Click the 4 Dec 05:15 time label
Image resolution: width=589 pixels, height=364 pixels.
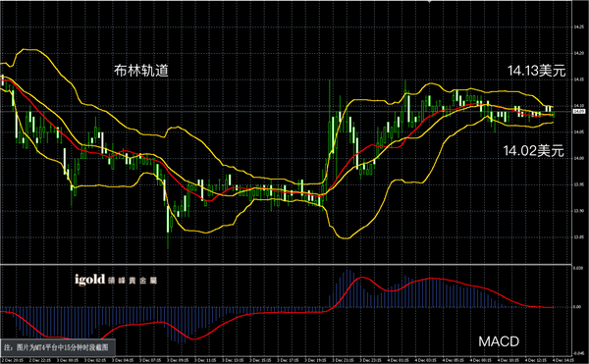[x=454, y=361]
